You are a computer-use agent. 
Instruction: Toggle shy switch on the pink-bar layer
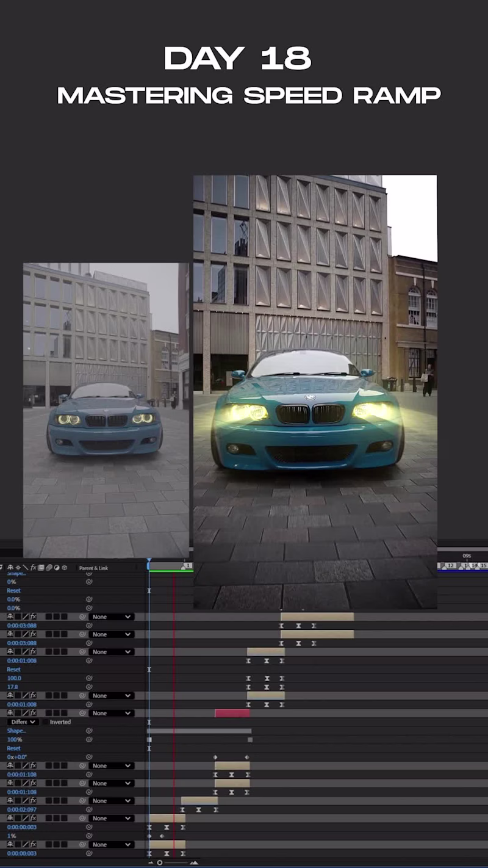[10, 713]
